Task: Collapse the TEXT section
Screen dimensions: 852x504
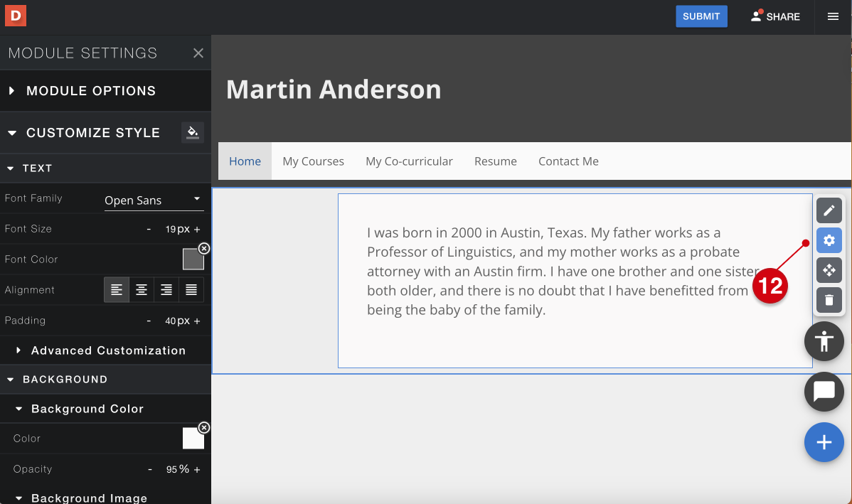Action: click(105, 168)
